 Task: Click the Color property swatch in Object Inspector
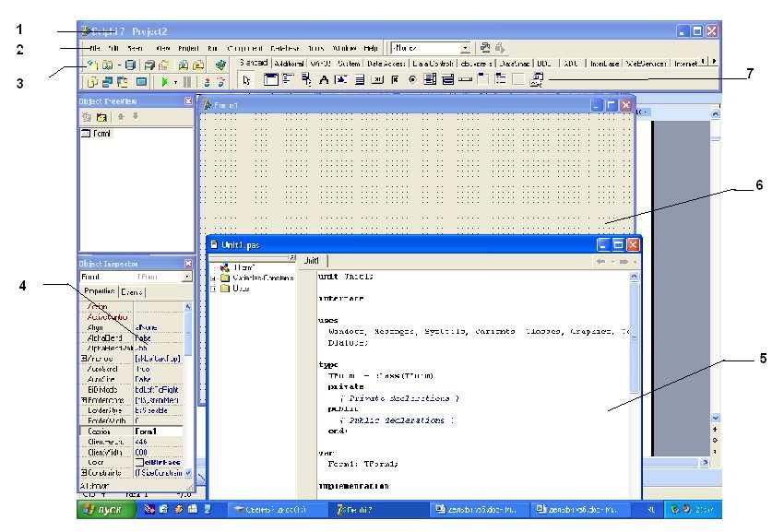[139, 463]
